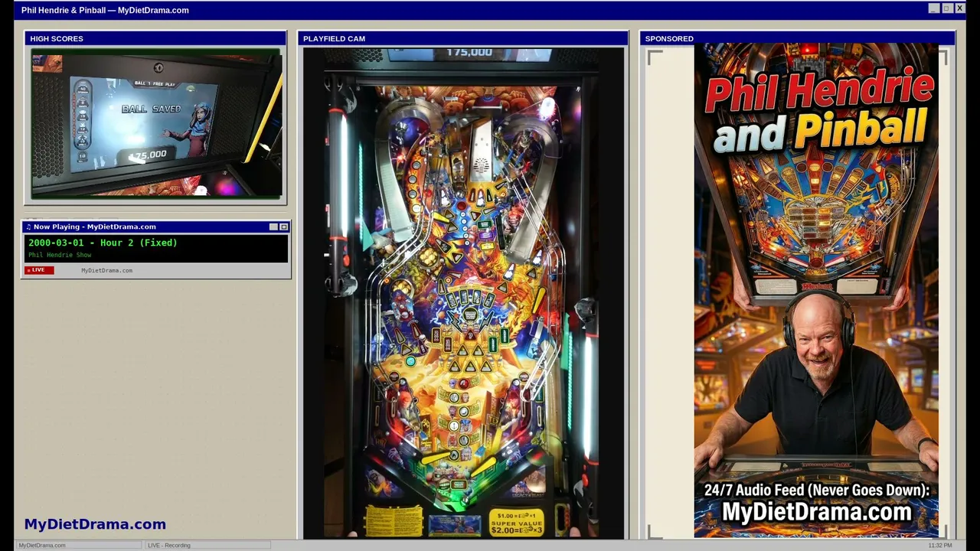Click the HIGH SCORES panel header

coord(155,38)
